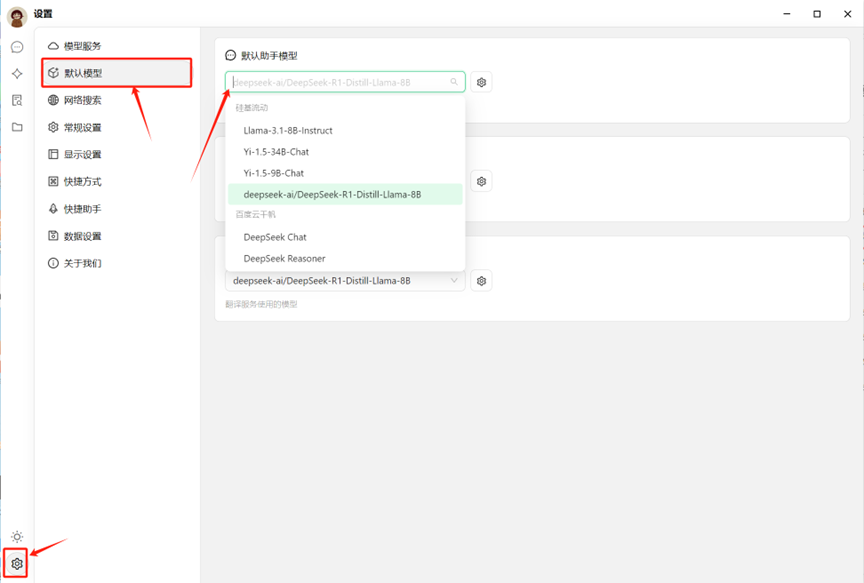Pick Yi-1.5-34B-Chat from the dropdown list

276,152
